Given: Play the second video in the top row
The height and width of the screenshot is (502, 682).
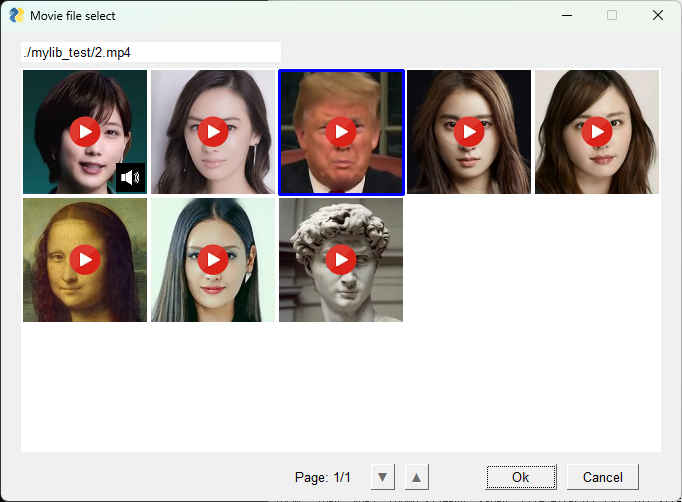Looking at the screenshot, I should coord(213,131).
